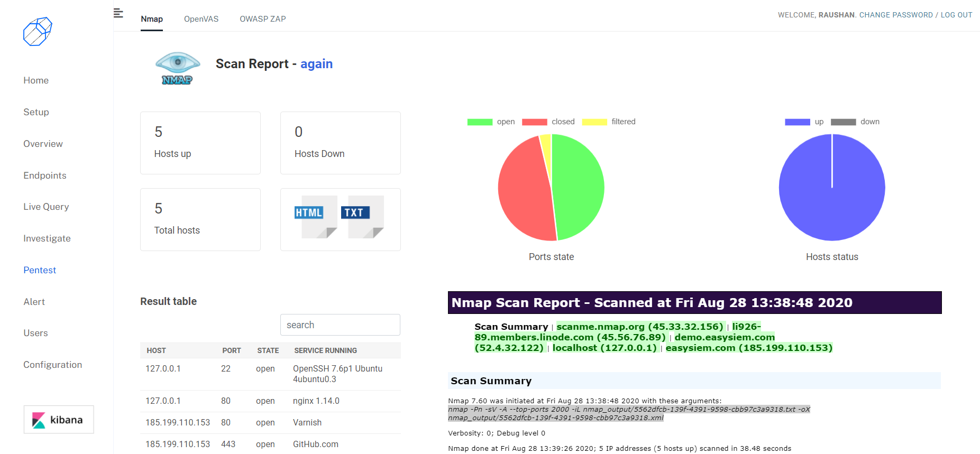980x454 pixels.
Task: Open Live Query in the sidebar
Action: [x=46, y=207]
